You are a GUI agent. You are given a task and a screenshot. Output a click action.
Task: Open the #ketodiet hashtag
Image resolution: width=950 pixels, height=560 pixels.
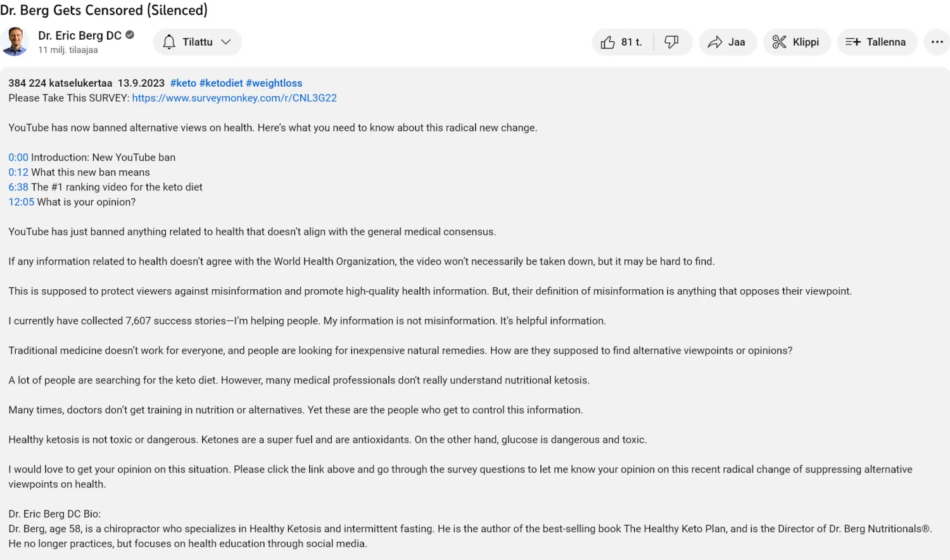point(221,84)
